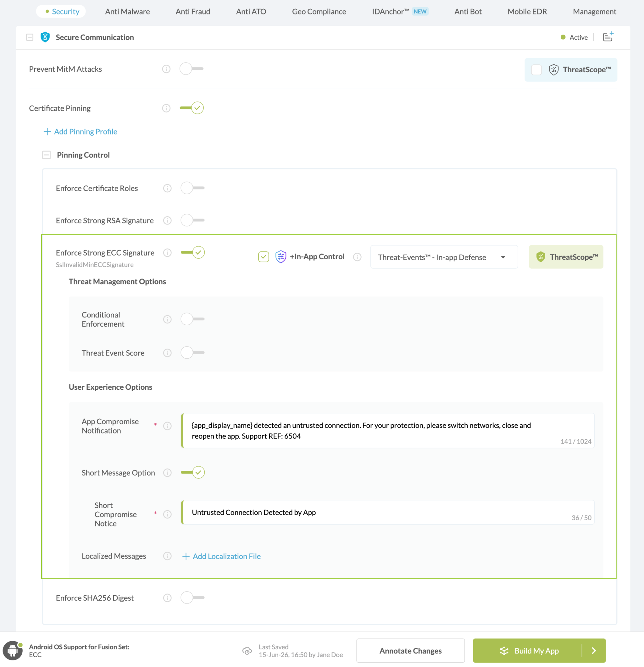Turn off Enforce Strong ECC Signature switch
The image size is (644, 667).
pyautogui.click(x=193, y=252)
